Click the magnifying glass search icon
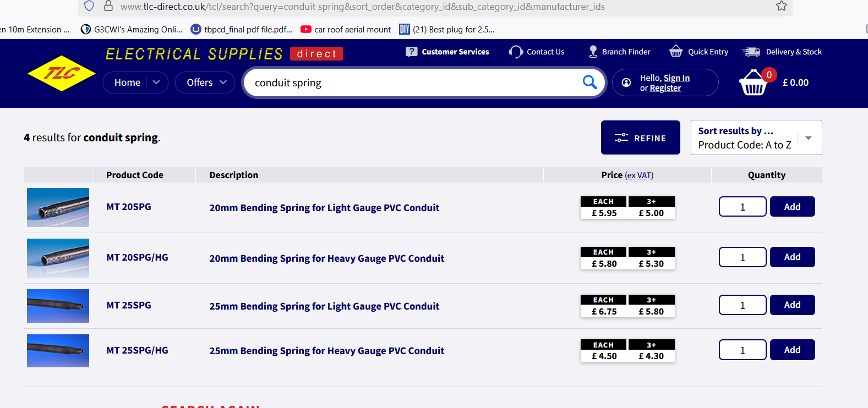 [589, 82]
